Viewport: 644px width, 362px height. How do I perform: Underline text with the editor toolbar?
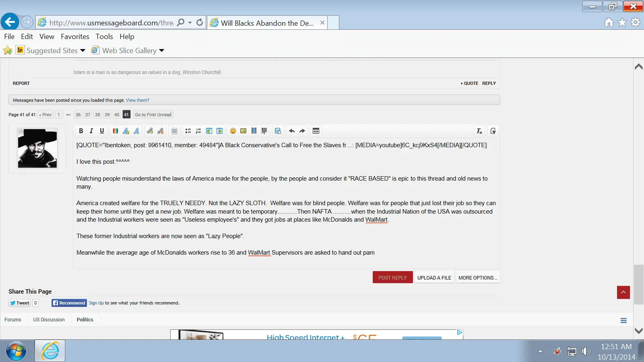102,131
